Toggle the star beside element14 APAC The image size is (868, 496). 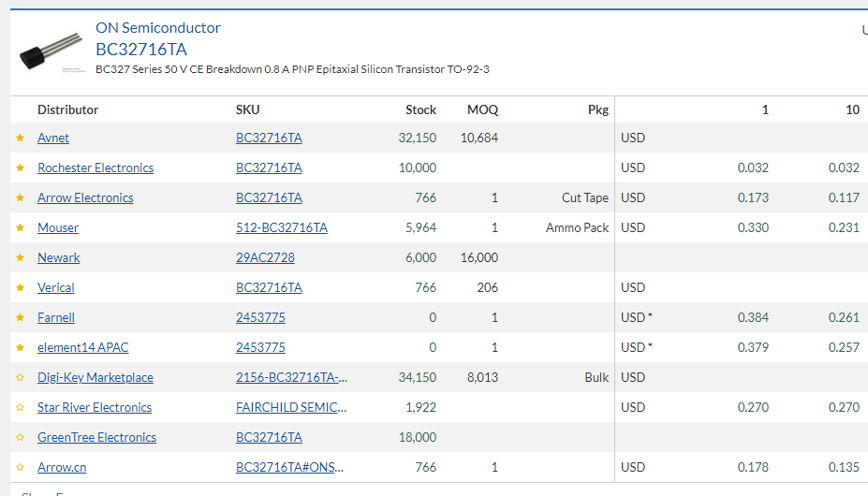(x=21, y=347)
